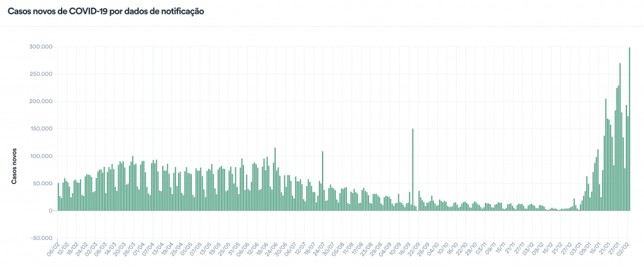Click the very first bar on the left
The height and width of the screenshot is (267, 644).
(x=58, y=197)
